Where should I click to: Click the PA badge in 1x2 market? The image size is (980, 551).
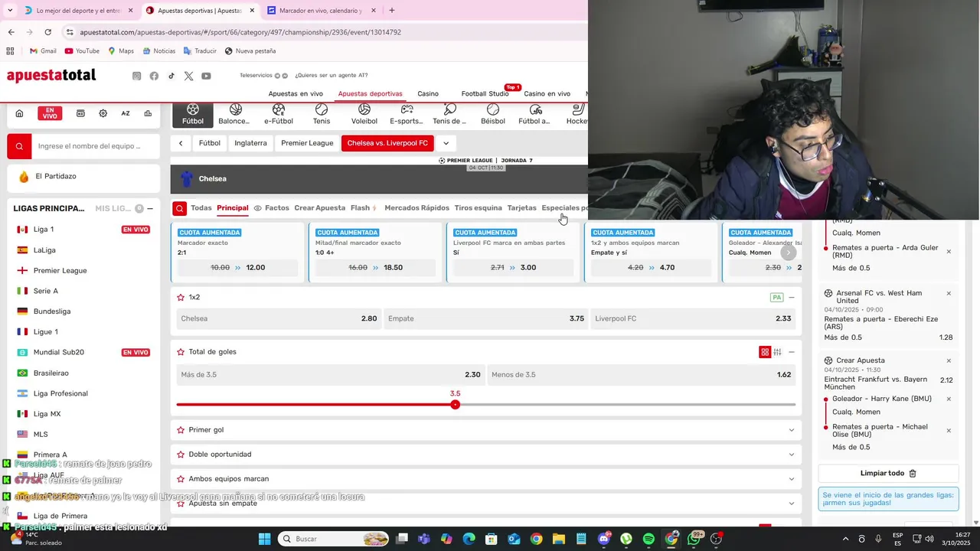coord(776,297)
